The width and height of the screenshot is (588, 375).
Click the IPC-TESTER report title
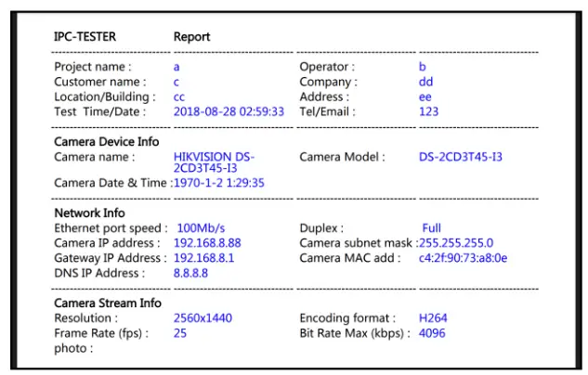(132, 37)
